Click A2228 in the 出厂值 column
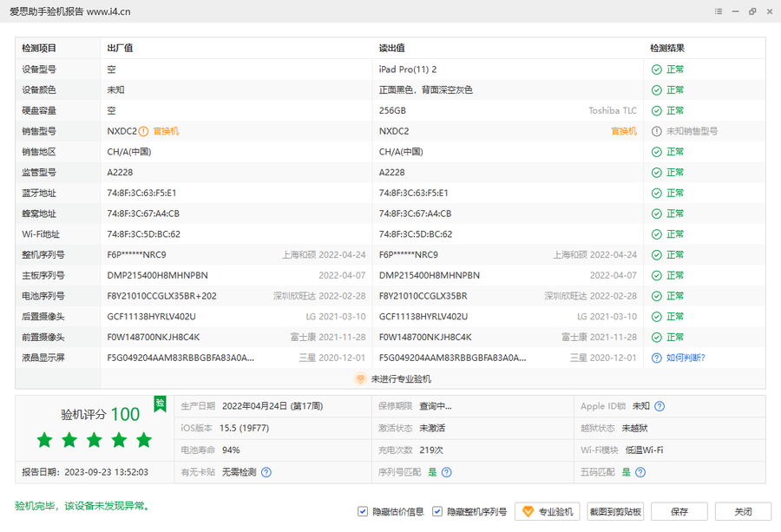The height and width of the screenshot is (532, 781). 120,173
